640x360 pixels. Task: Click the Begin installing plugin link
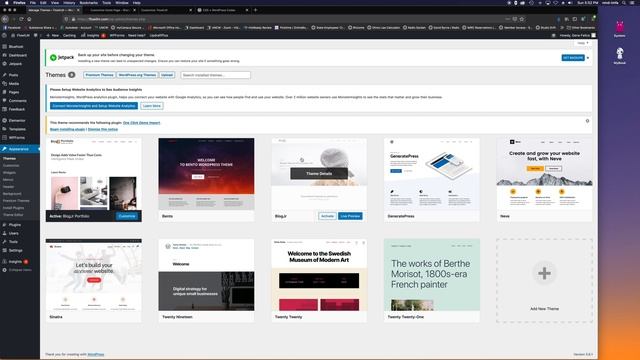point(67,129)
